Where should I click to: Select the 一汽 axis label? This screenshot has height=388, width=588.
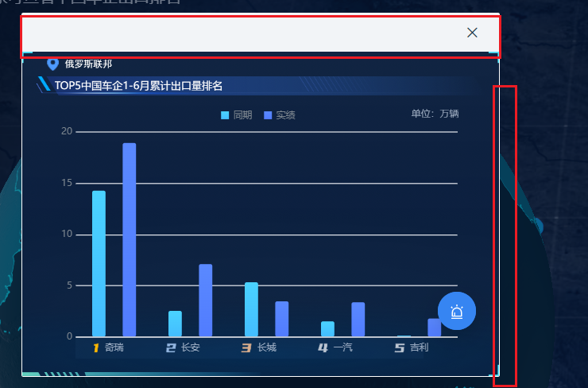click(343, 347)
